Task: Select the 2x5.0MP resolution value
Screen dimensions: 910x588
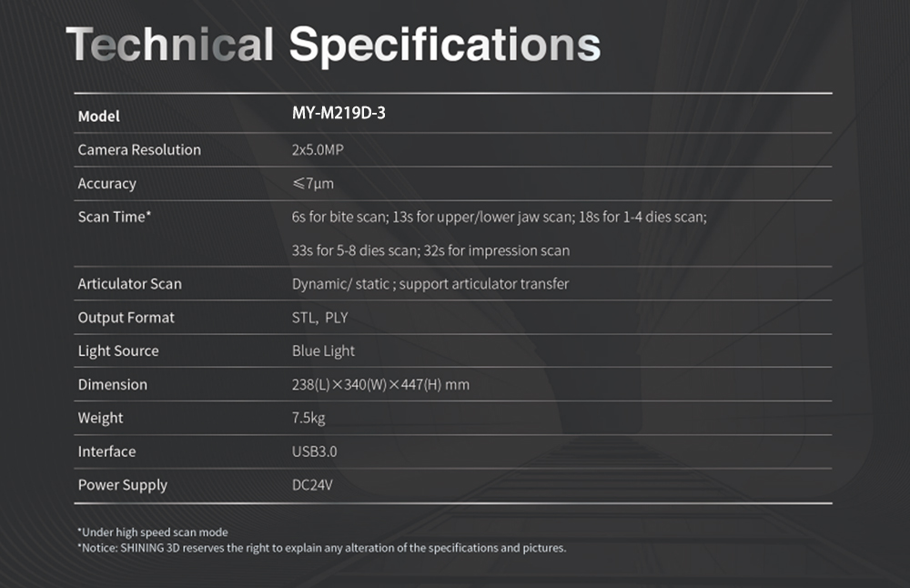Action: pos(318,150)
